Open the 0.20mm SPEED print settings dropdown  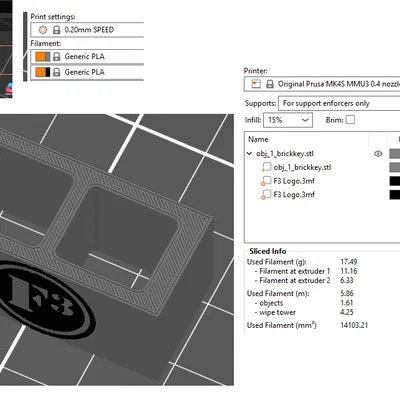pos(87,30)
